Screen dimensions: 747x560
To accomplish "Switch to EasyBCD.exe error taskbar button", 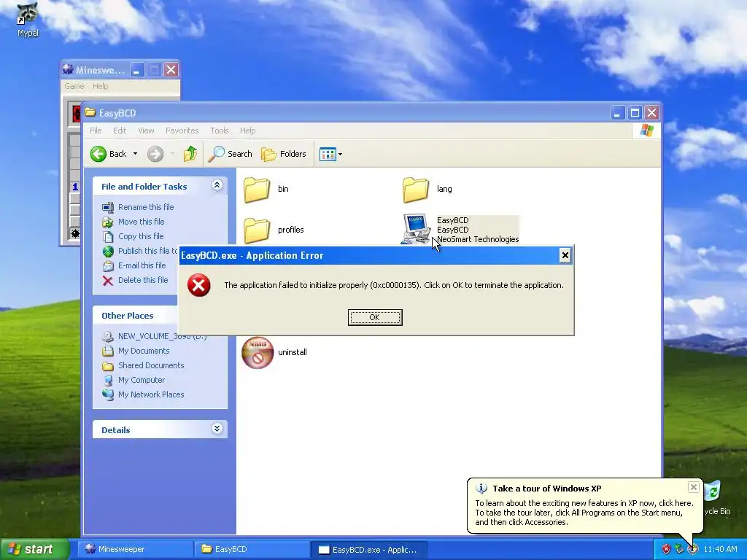I will point(368,549).
